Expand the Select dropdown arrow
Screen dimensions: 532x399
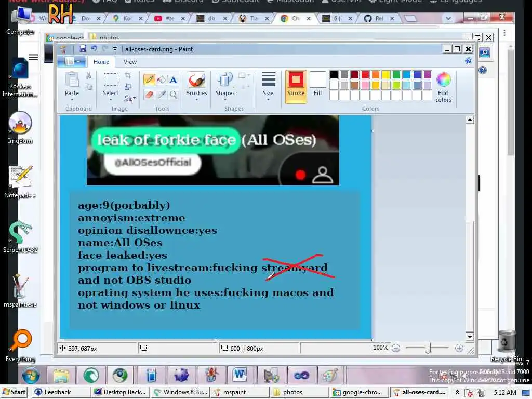(111, 100)
